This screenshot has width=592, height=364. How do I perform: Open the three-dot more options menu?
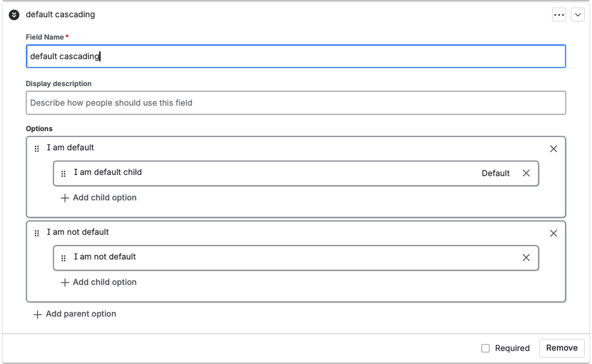coord(559,15)
